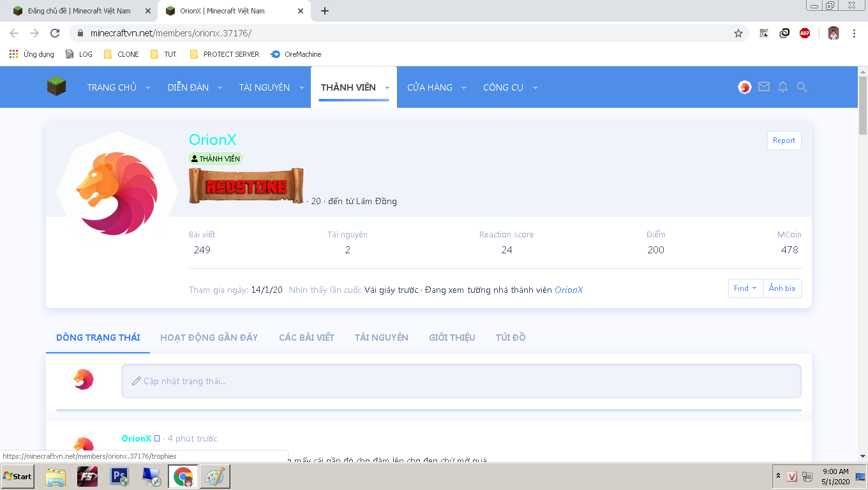
Task: Open the Chrome three-dot menu
Action: (x=854, y=33)
